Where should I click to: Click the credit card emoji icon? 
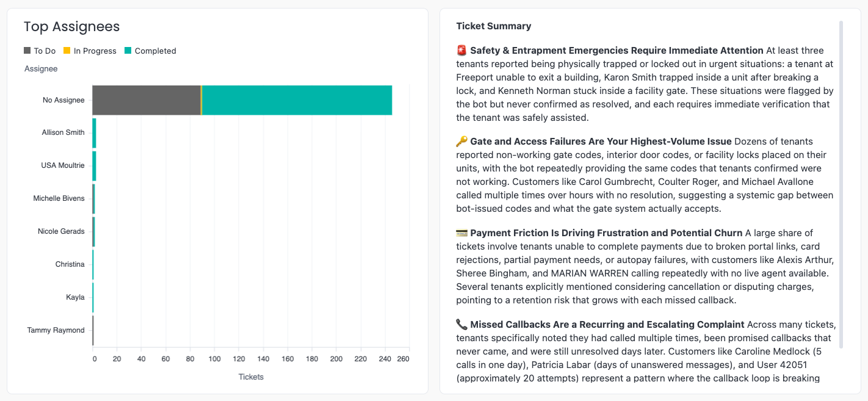[x=461, y=233]
